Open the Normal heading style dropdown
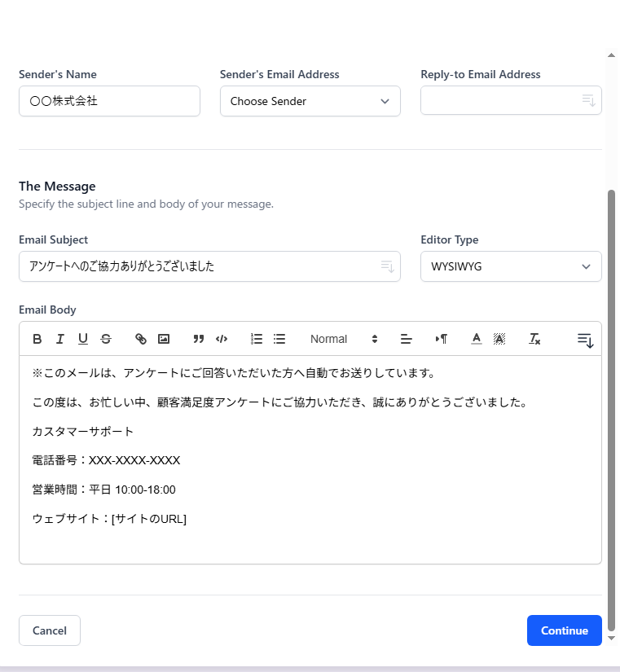Screen dimensions: 620x672 tap(344, 339)
